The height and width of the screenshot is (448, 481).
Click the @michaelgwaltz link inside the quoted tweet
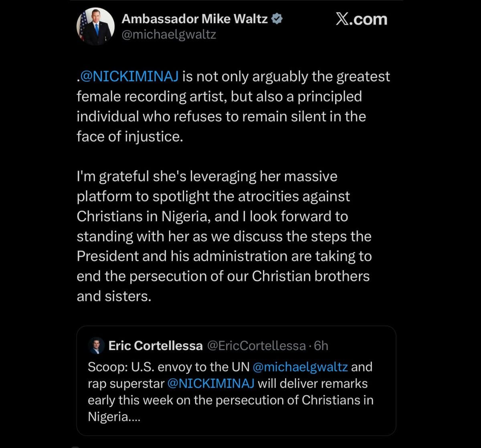(x=301, y=367)
